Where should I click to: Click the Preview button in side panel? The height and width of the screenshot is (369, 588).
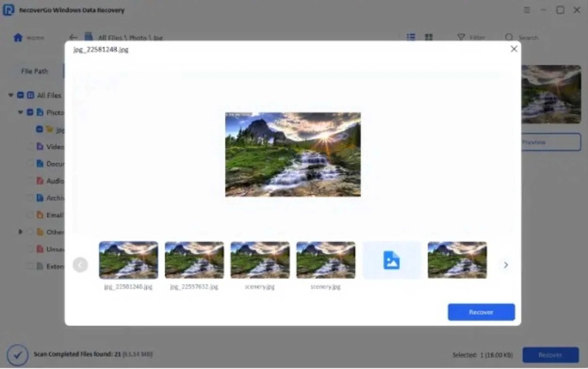551,142
